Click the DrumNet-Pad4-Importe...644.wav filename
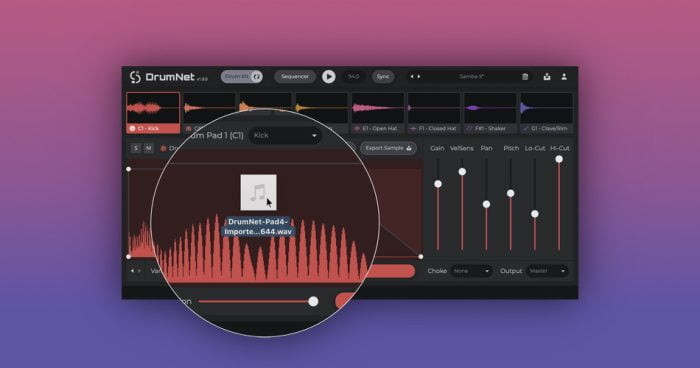The width and height of the screenshot is (700, 368). click(258, 227)
